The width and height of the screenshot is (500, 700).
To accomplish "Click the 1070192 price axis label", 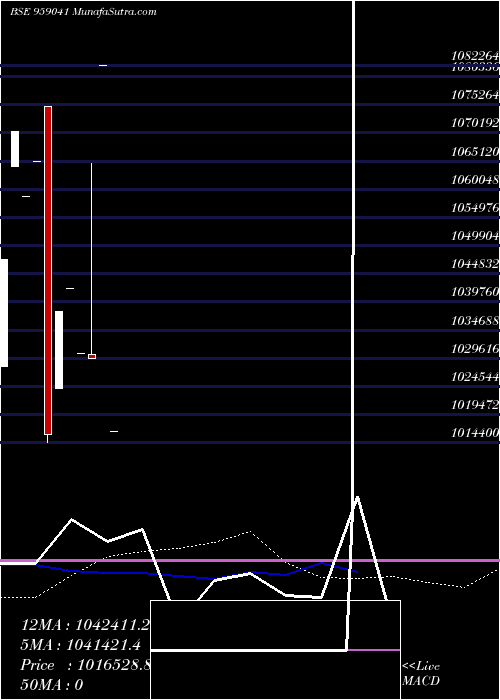I will pos(475,123).
